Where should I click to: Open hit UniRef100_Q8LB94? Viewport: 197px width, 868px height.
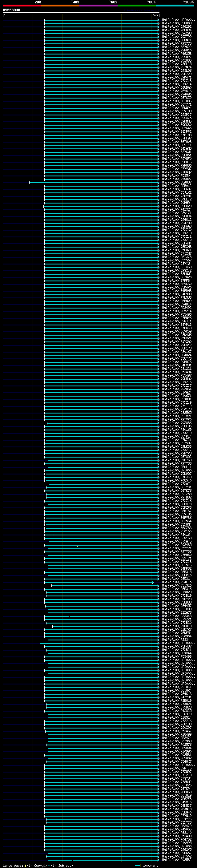click(x=177, y=30)
